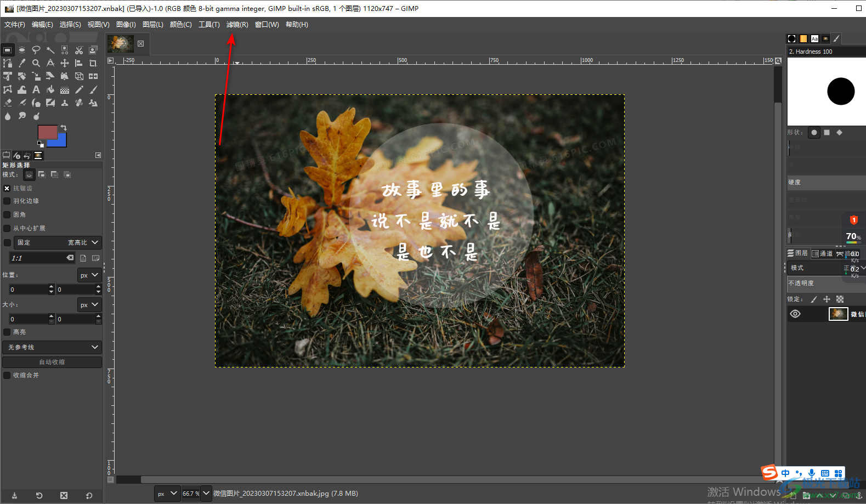866x504 pixels.
Task: Enable the 收缩合并 shrink merged checkbox
Action: (7, 375)
